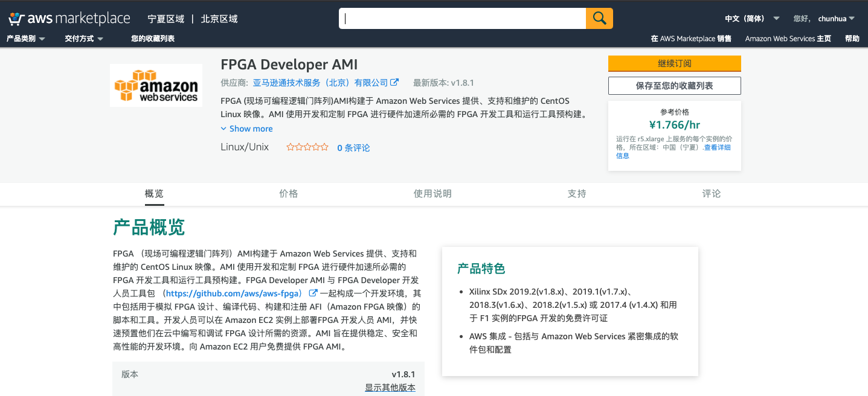Click external link icon beside supplier 有限公司
The width and height of the screenshot is (868, 396).
395,83
